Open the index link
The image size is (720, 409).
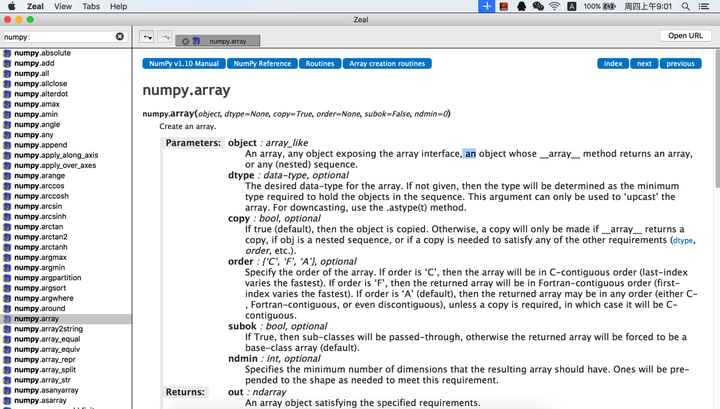(x=613, y=63)
